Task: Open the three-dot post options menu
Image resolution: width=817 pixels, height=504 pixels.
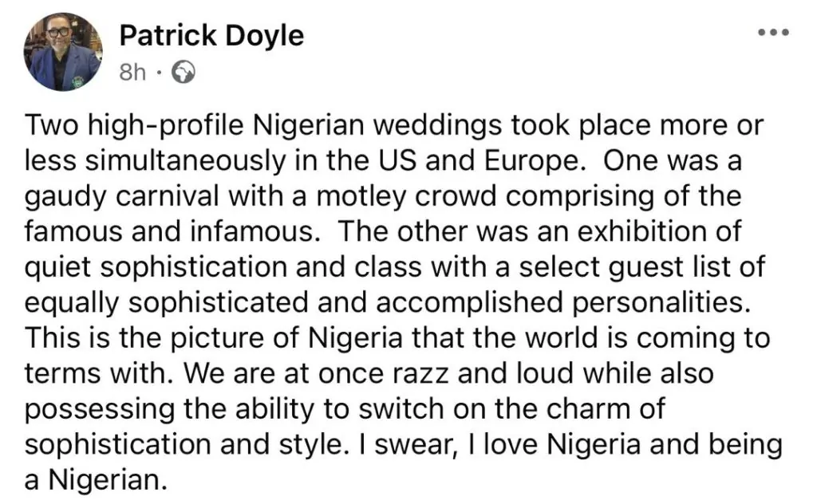Action: click(772, 33)
